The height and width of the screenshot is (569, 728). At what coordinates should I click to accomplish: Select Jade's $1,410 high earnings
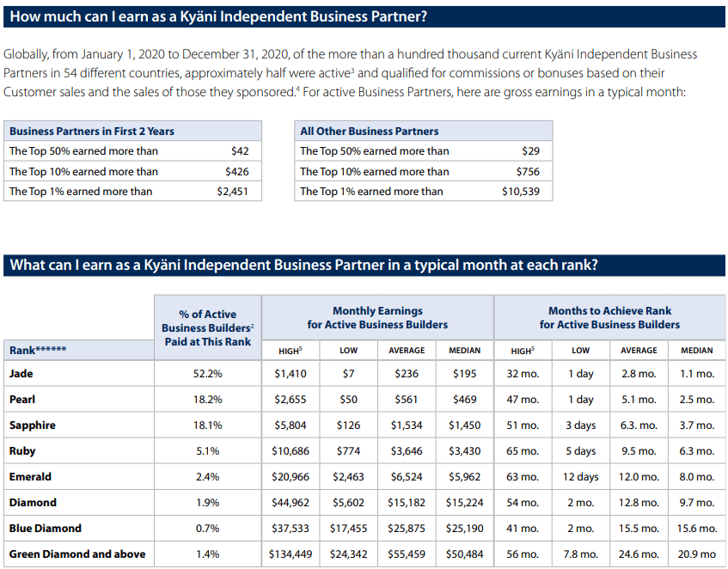tap(291, 374)
